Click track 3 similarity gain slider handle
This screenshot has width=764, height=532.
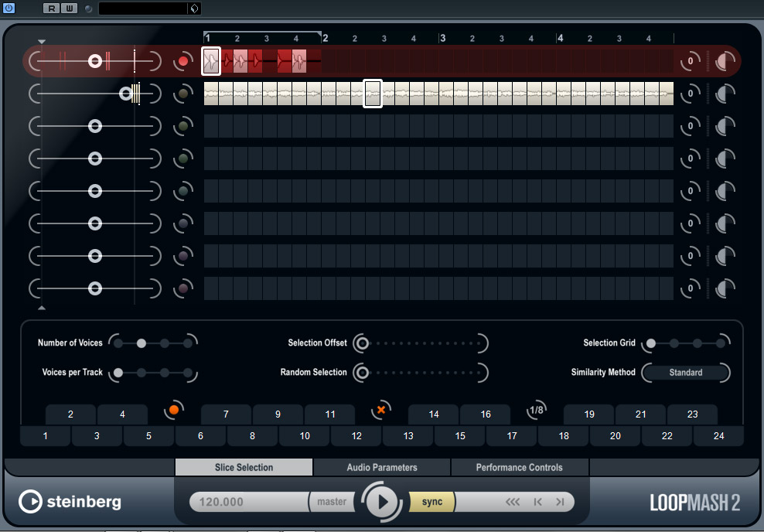[95, 126]
